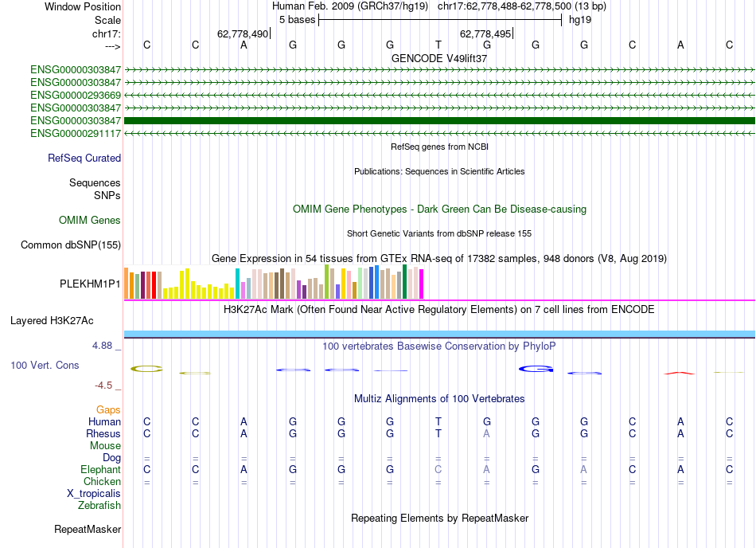
Task: Click the 'Window Position' track label
Action: (x=83, y=6)
